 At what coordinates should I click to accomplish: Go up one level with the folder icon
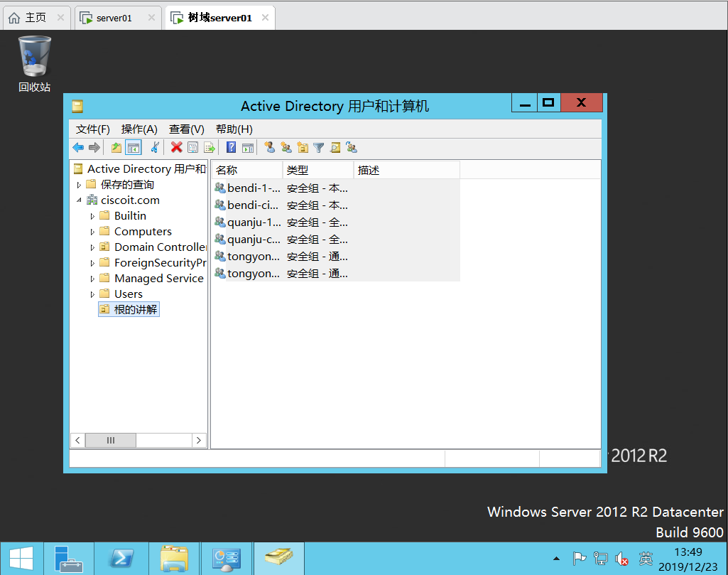(x=116, y=148)
